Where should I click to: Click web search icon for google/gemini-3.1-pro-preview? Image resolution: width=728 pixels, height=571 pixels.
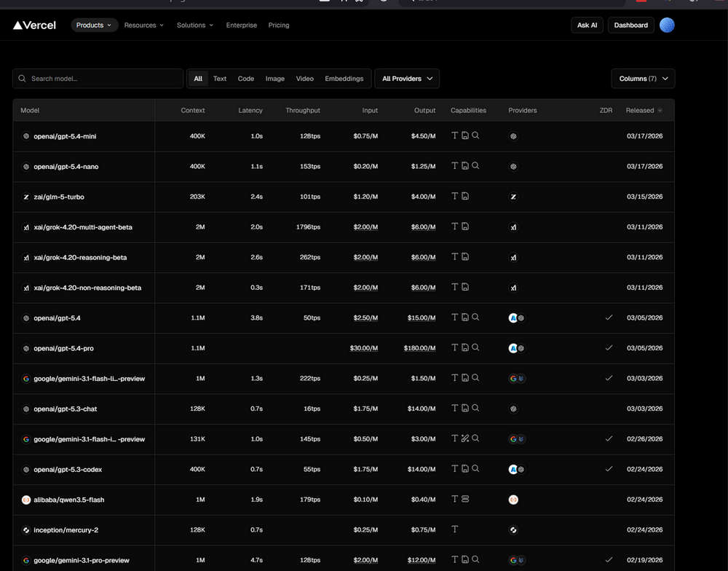475,559
